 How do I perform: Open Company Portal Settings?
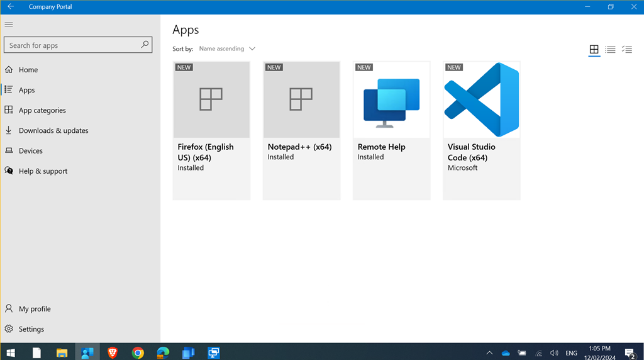(31, 329)
